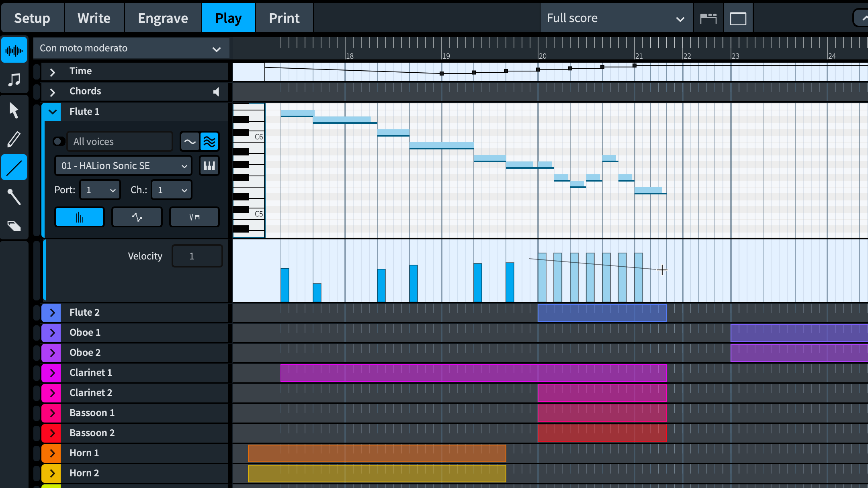Click the Chords speaker mute icon
868x488 pixels.
[x=216, y=92]
